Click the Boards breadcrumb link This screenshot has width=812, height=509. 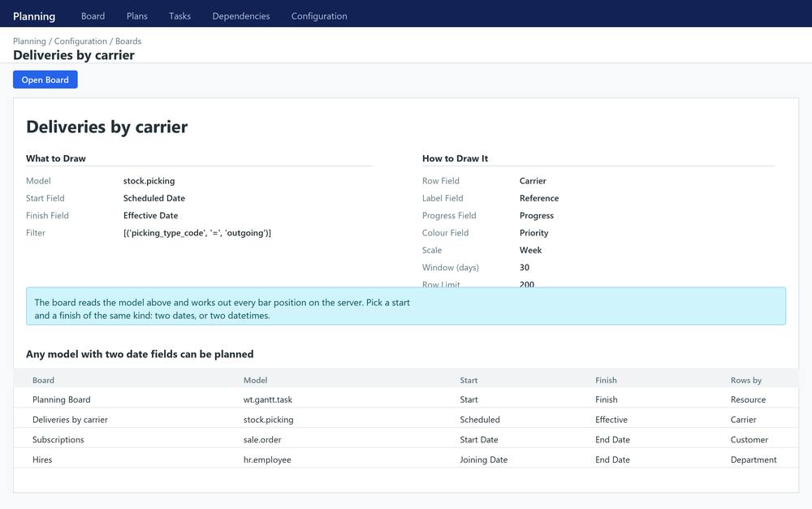(x=128, y=41)
